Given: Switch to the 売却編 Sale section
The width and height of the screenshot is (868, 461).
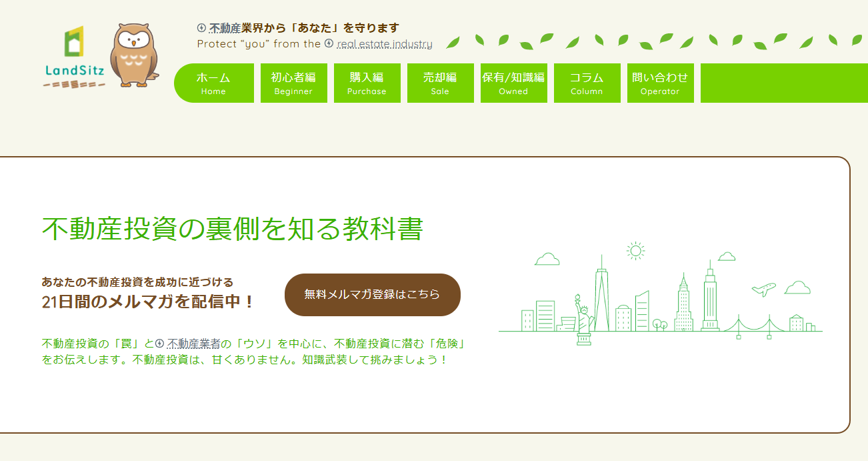Looking at the screenshot, I should pyautogui.click(x=440, y=83).
